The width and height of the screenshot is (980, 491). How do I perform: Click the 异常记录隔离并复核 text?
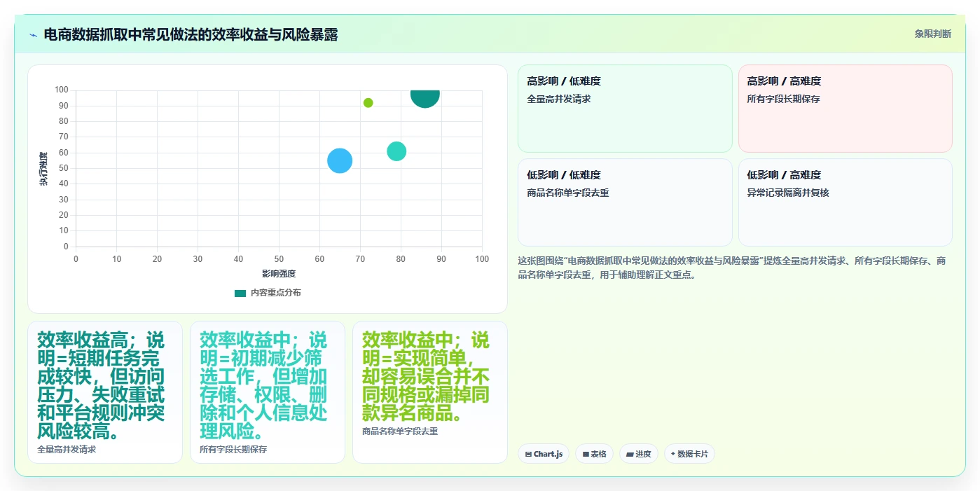[788, 193]
